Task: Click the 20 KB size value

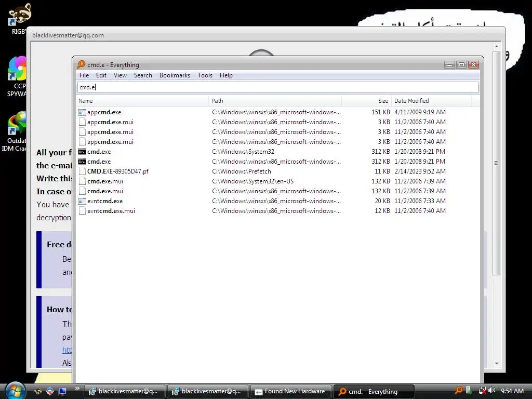Action: pos(382,201)
